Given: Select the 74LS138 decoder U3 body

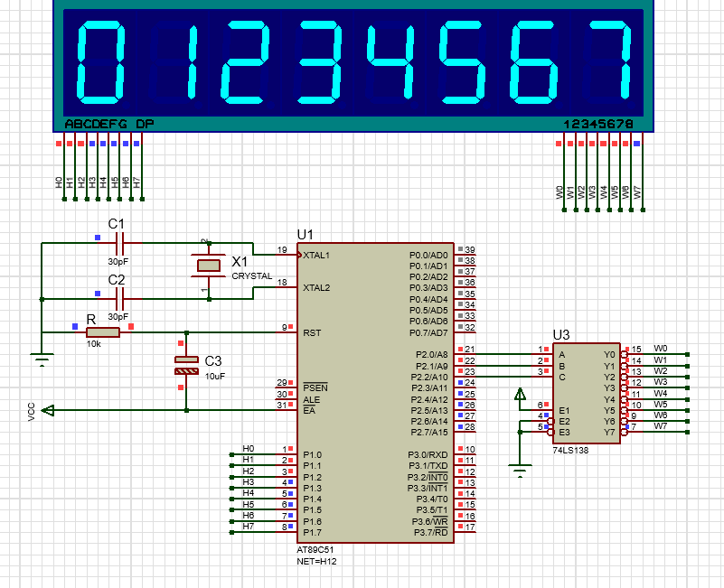Looking at the screenshot, I should [x=587, y=393].
